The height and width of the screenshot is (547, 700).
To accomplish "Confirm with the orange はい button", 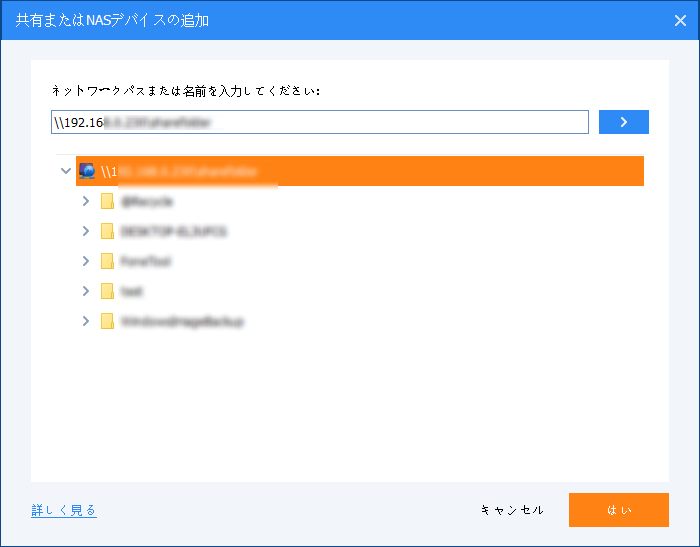I will point(618,510).
